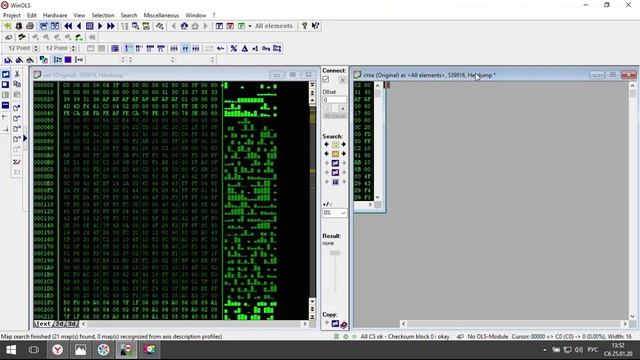The image size is (640, 360).
Task: Toggle the Connect checkbox
Action: (x=326, y=80)
